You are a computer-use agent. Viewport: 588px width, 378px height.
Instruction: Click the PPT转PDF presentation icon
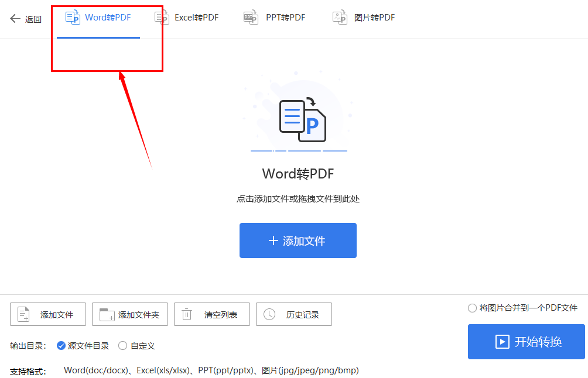tap(251, 17)
